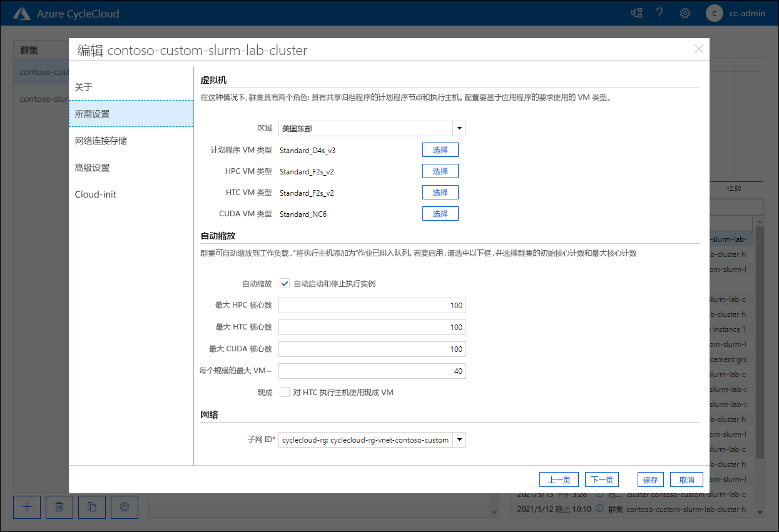Click the 群集 list header in background
The width and height of the screenshot is (779, 532).
29,50
